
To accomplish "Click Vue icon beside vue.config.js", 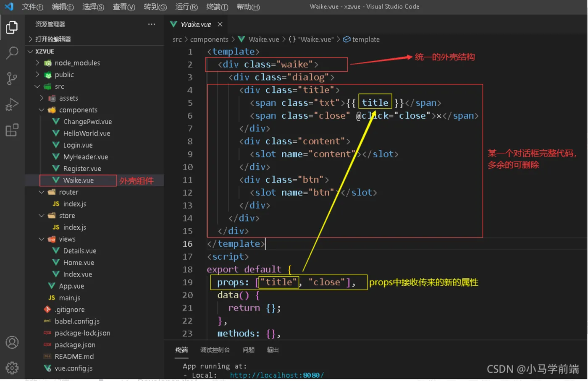I will [47, 368].
